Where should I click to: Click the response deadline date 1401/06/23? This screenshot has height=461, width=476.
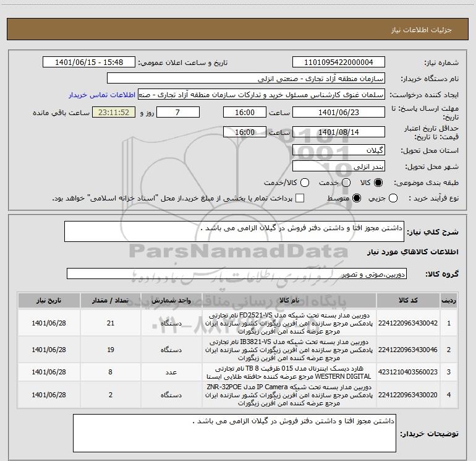pyautogui.click(x=339, y=113)
